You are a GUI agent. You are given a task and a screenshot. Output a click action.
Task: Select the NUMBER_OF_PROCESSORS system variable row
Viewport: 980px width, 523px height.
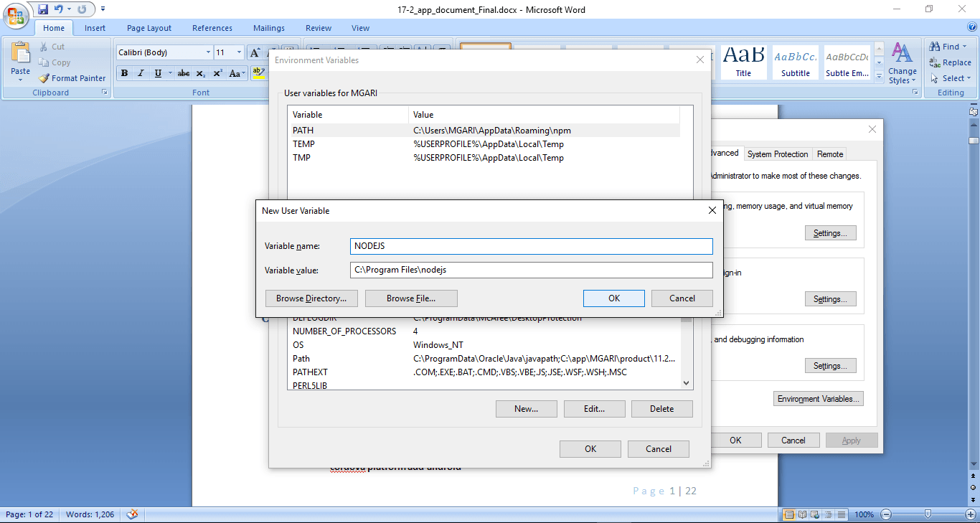(484, 331)
